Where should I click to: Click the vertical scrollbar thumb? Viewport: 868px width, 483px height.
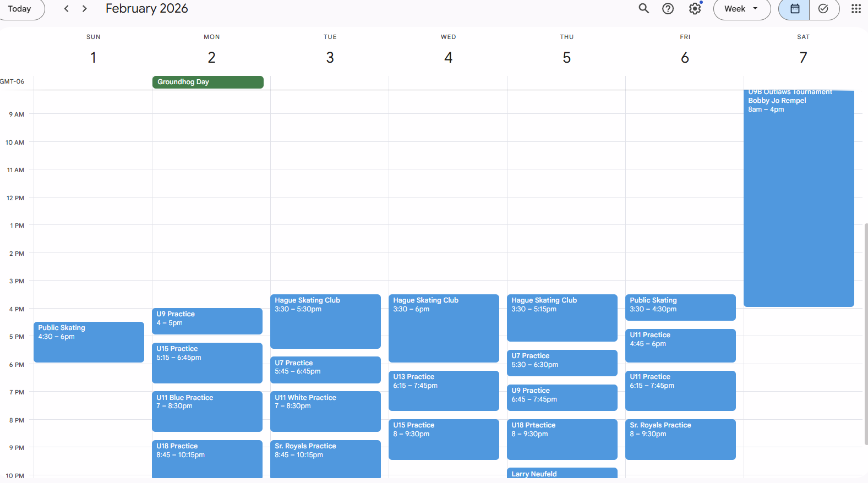866,334
